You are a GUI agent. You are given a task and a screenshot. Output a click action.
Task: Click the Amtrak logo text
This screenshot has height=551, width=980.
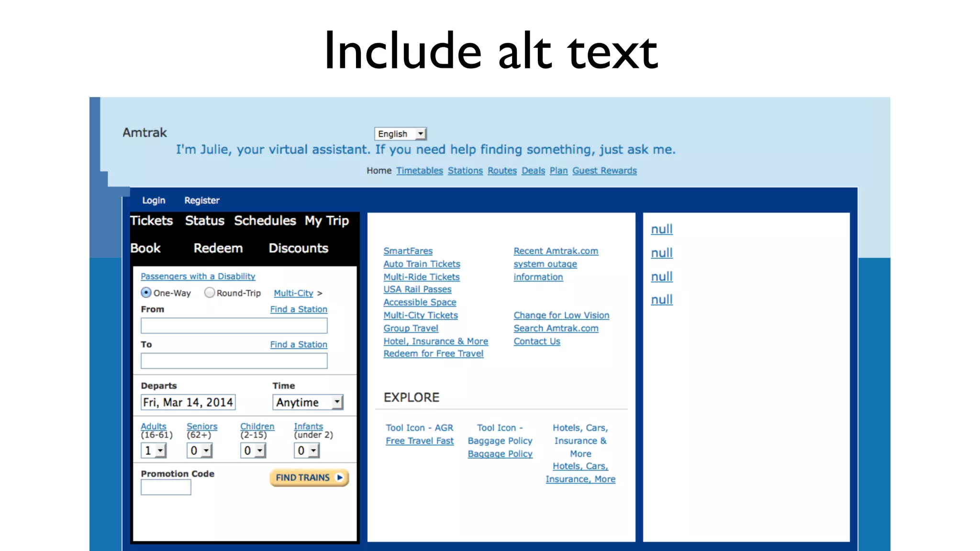pyautogui.click(x=145, y=132)
